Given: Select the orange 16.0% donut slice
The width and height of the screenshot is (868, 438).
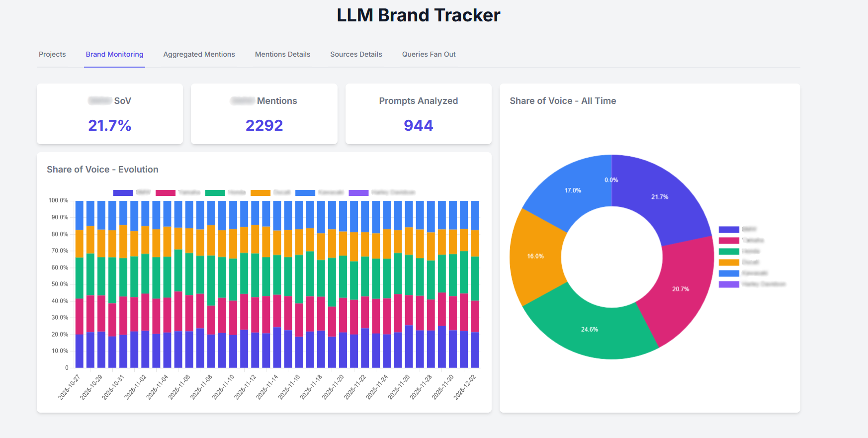Looking at the screenshot, I should pyautogui.click(x=535, y=256).
